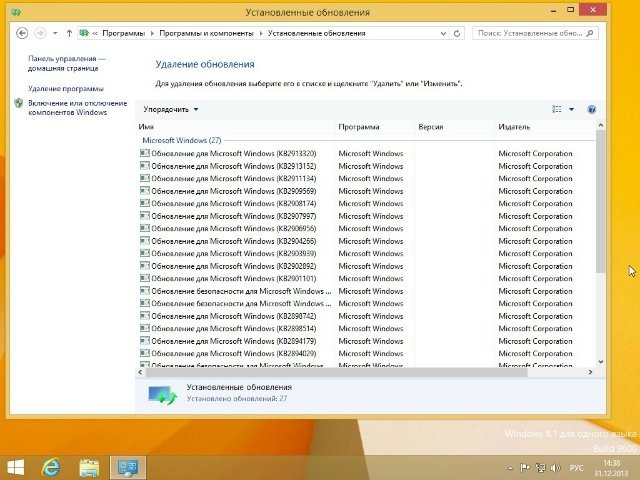
Task: Open the Windows Start button
Action: point(16,467)
